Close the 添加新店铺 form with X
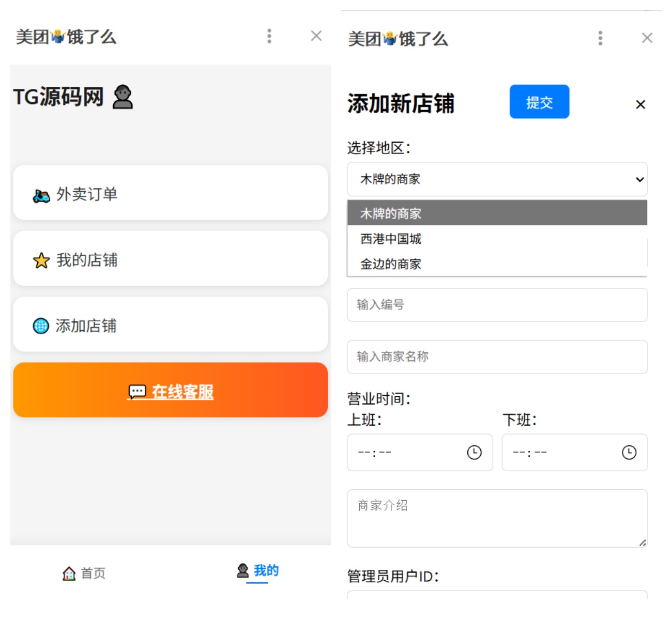Screen dimensions: 672x620 click(x=640, y=104)
